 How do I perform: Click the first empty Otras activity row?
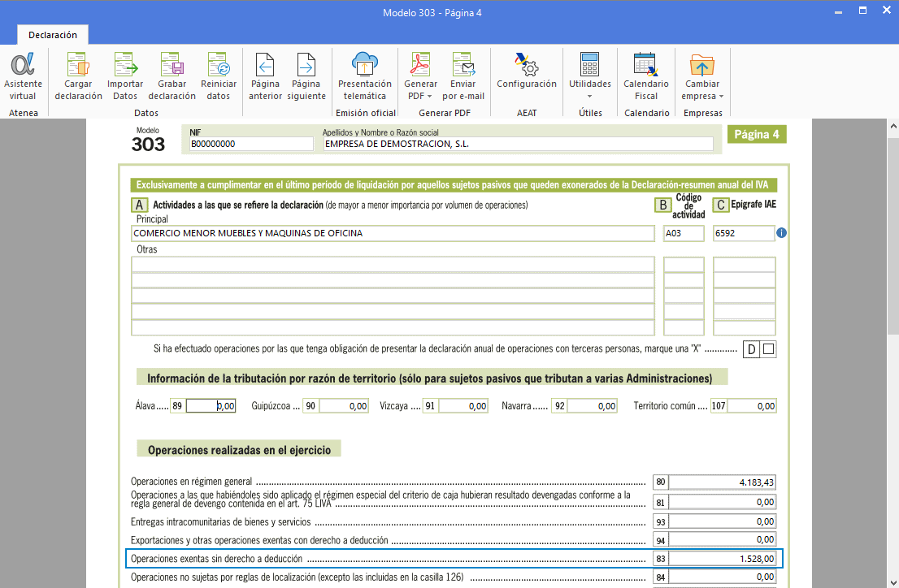point(392,264)
